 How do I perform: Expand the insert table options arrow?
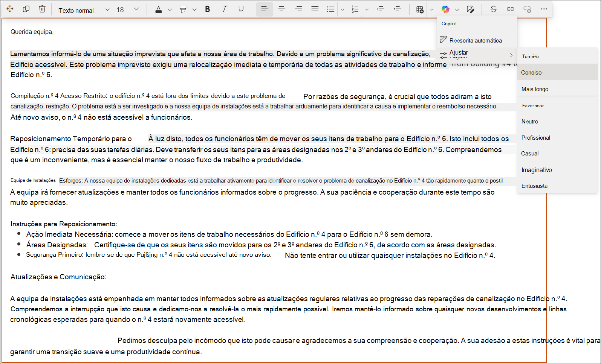[432, 10]
